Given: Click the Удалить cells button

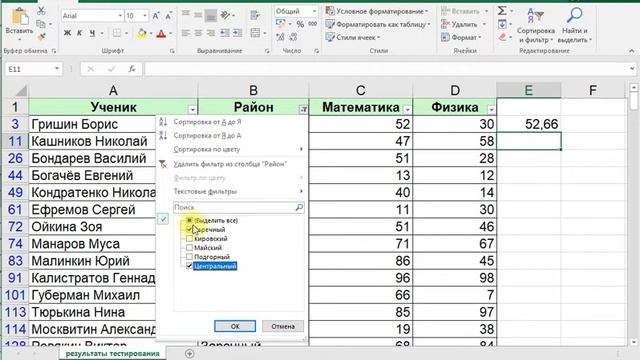Looking at the screenshot, I should coord(463,24).
